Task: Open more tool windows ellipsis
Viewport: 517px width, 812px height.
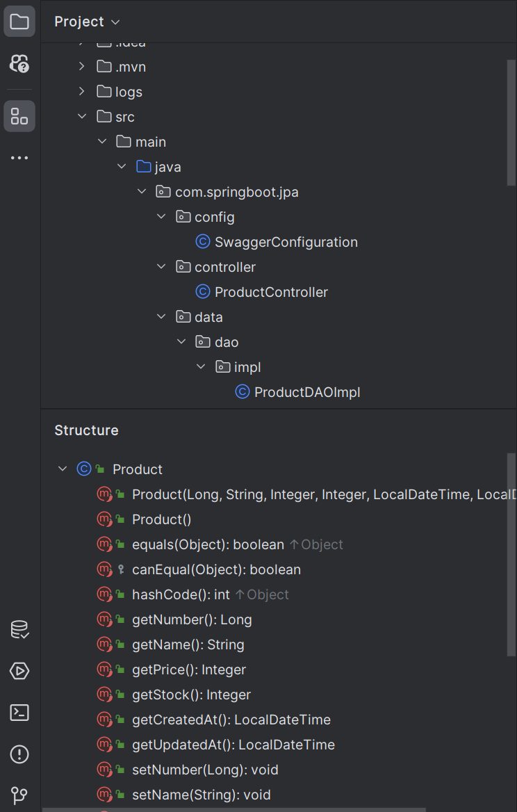Action: (19, 159)
